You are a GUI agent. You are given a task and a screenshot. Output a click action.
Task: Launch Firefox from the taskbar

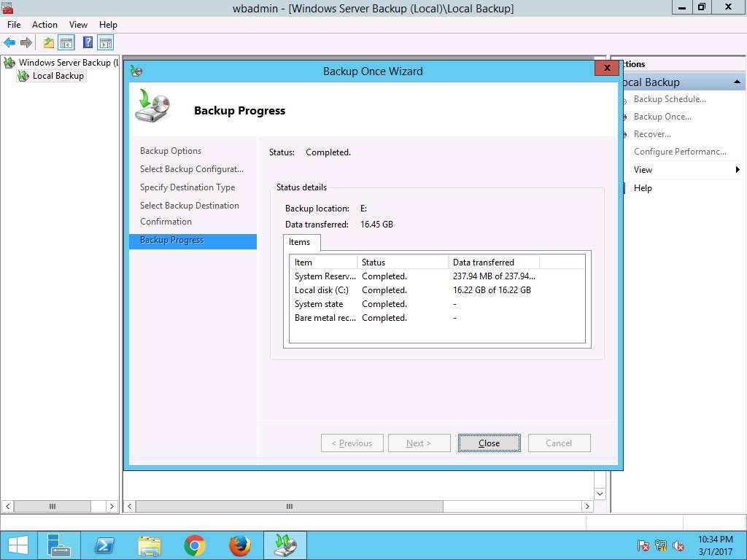239,545
